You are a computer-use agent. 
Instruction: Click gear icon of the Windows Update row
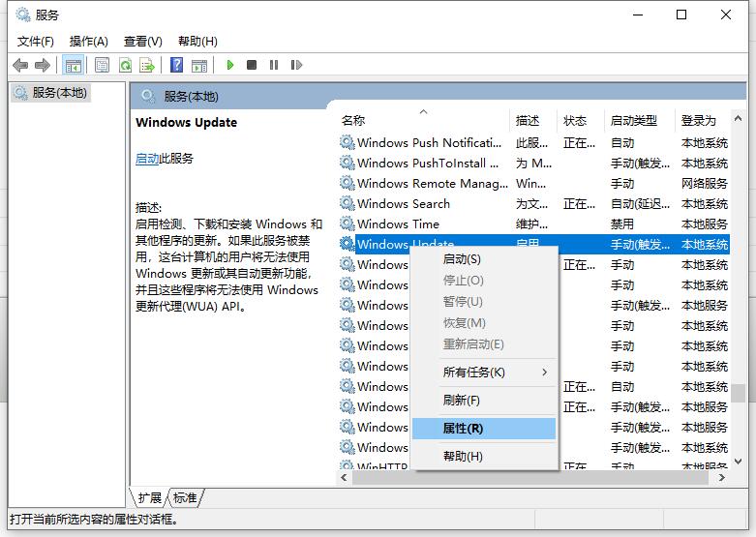[348, 244]
